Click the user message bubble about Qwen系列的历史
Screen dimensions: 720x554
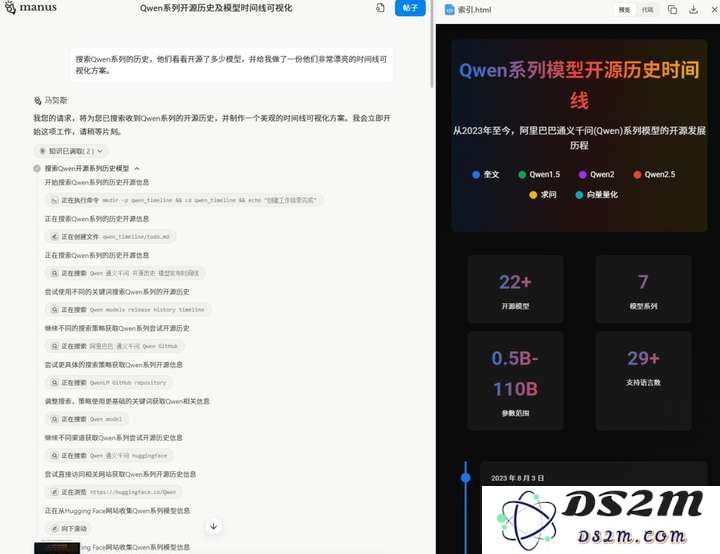[x=231, y=65]
